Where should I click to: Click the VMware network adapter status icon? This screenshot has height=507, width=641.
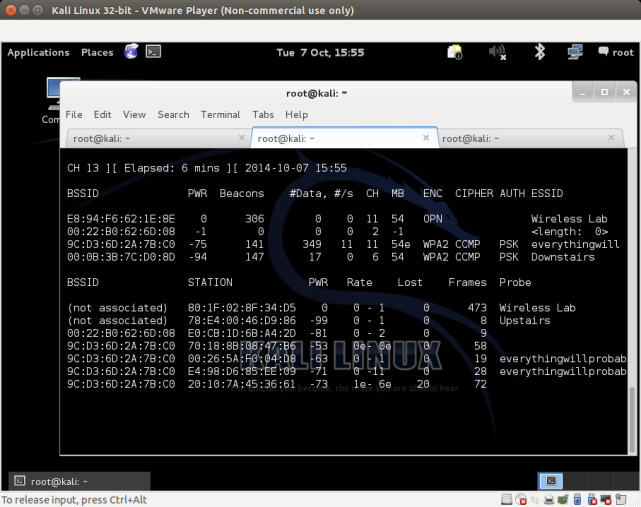coord(563,499)
